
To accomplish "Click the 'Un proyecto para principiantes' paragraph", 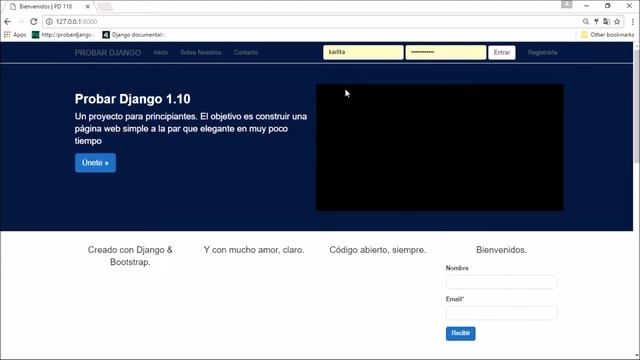I will (191, 129).
